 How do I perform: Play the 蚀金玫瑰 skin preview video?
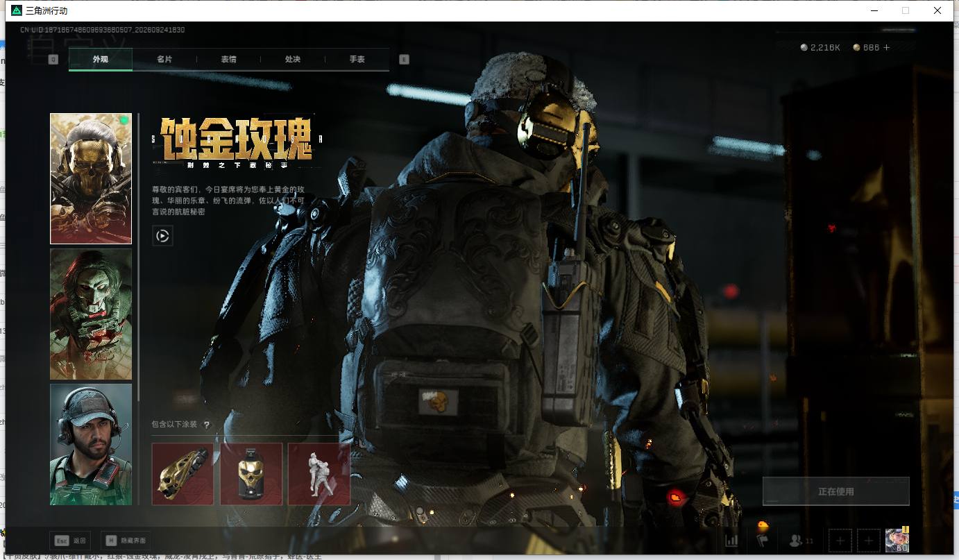click(162, 236)
